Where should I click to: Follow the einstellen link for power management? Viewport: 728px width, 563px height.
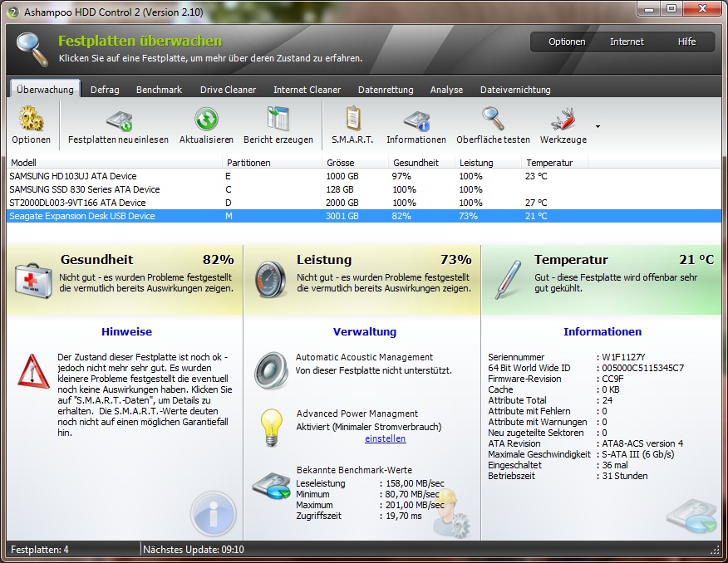coord(386,438)
